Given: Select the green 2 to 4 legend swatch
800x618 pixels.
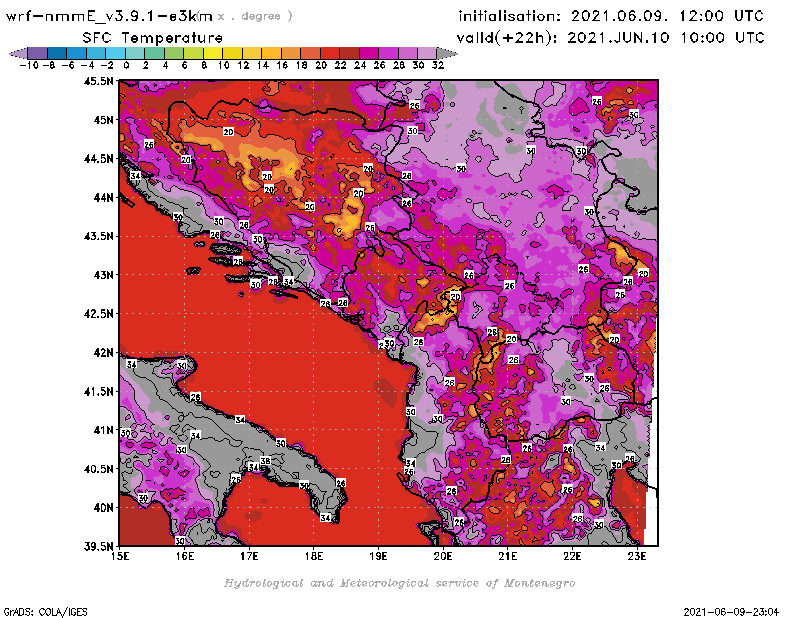Looking at the screenshot, I should point(155,53).
